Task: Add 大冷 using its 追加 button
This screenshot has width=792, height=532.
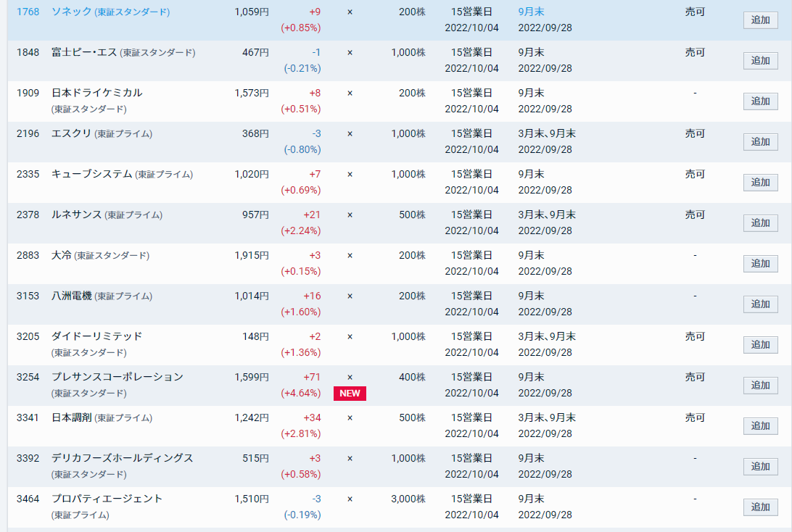Action: click(760, 264)
